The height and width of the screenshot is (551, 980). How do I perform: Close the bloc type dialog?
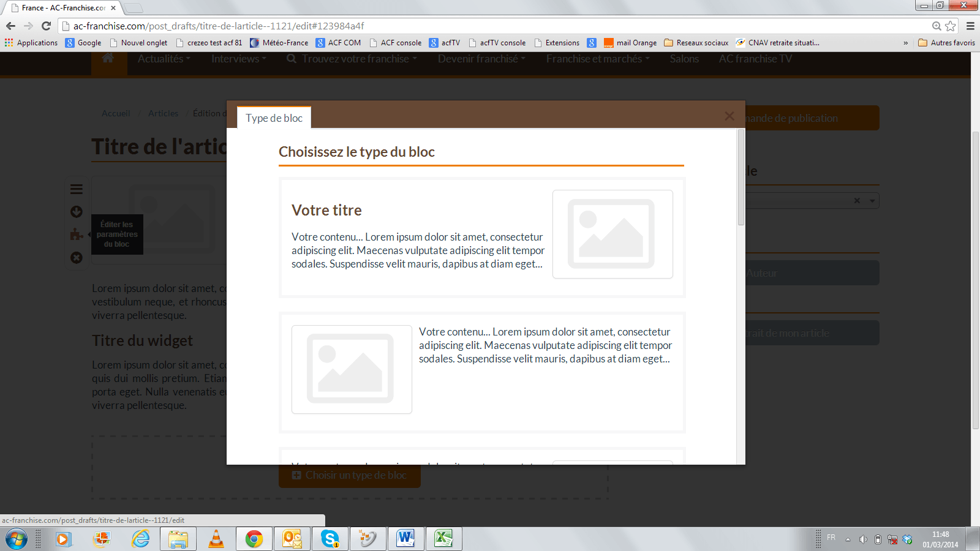tap(729, 116)
